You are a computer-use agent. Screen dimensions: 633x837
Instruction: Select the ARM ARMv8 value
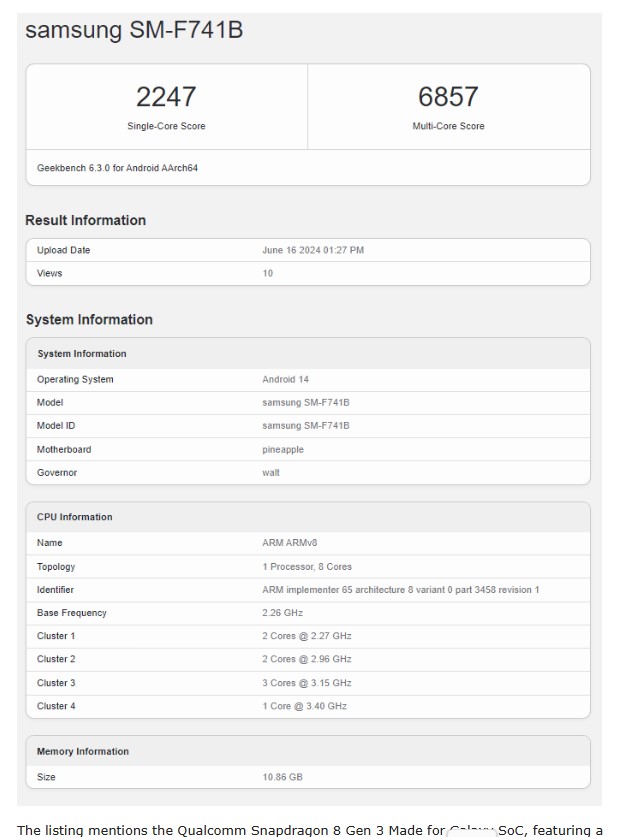[x=289, y=543]
